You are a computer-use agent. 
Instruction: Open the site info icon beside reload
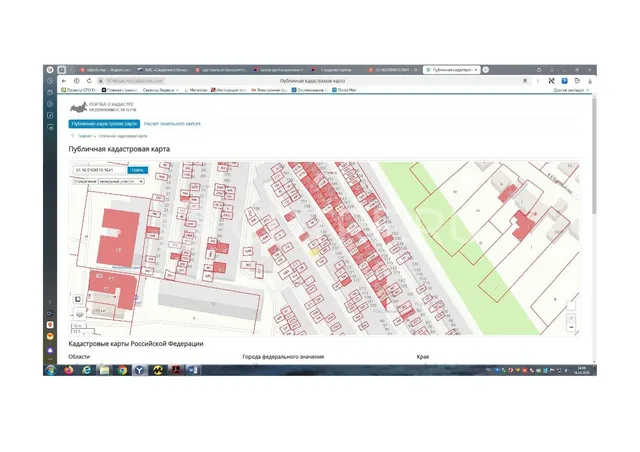coord(77,81)
